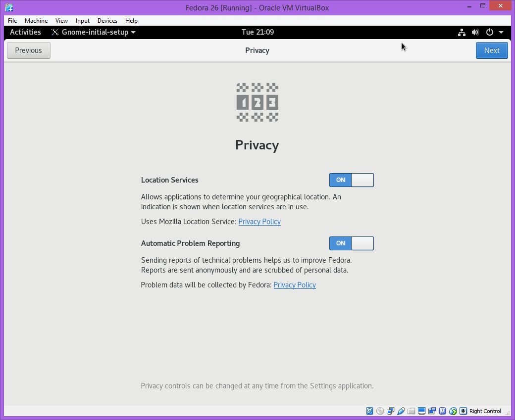The image size is (515, 420).
Task: Open the Gnome-initial-setup app menu arrow
Action: [133, 32]
